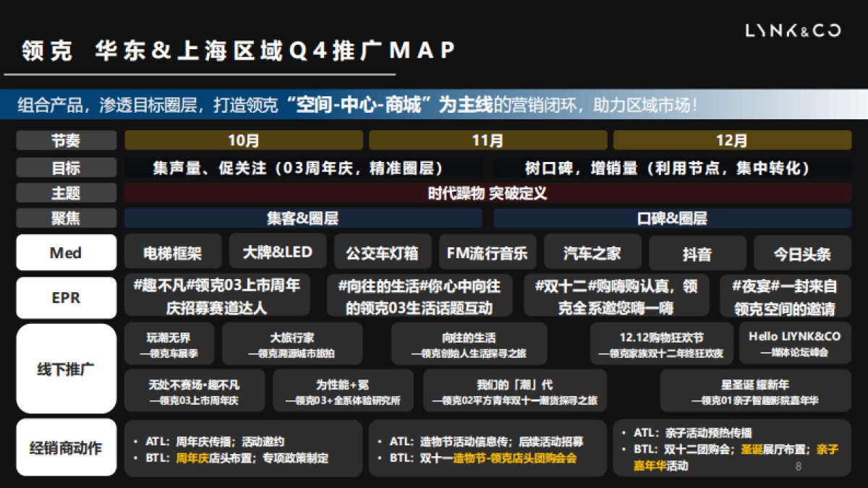Select the 抖音 media channel box
This screenshot has height=488, width=868.
[x=696, y=252]
